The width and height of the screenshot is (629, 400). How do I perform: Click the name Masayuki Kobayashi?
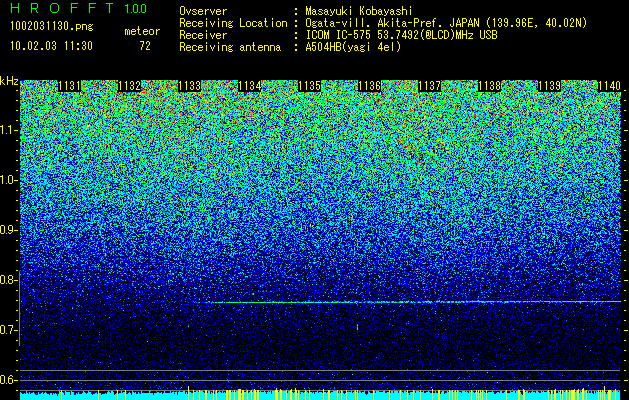click(359, 11)
